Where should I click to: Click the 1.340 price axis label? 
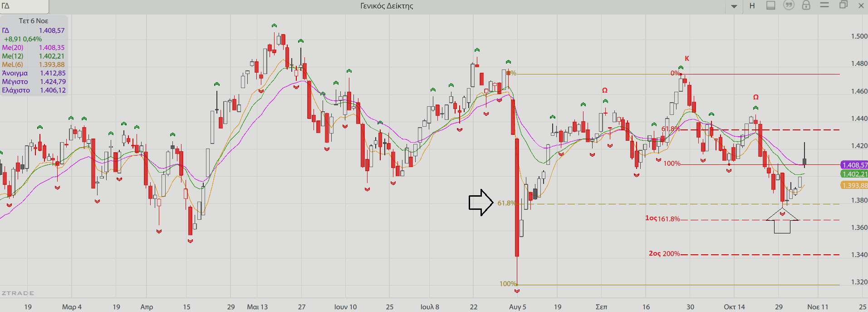[x=859, y=255]
